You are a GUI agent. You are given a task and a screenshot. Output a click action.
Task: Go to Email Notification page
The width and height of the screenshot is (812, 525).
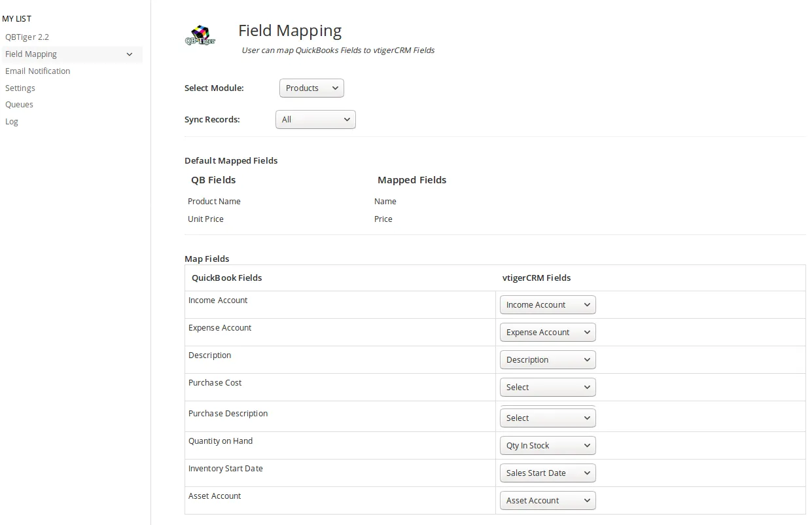tap(37, 71)
